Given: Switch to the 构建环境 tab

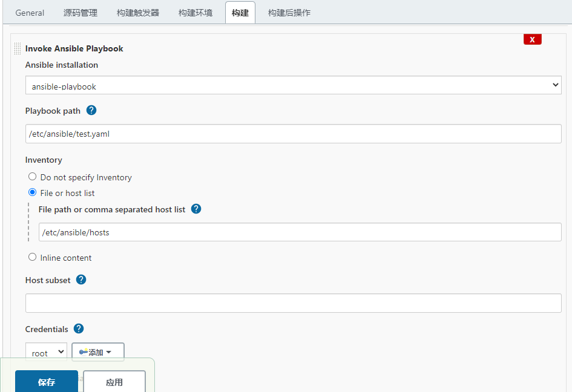Looking at the screenshot, I should pos(195,13).
